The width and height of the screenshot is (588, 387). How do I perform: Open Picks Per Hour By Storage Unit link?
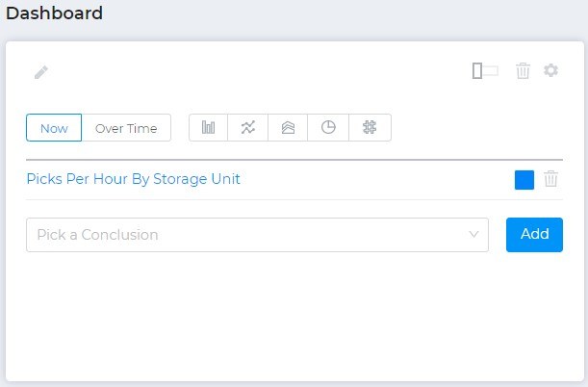pos(133,179)
